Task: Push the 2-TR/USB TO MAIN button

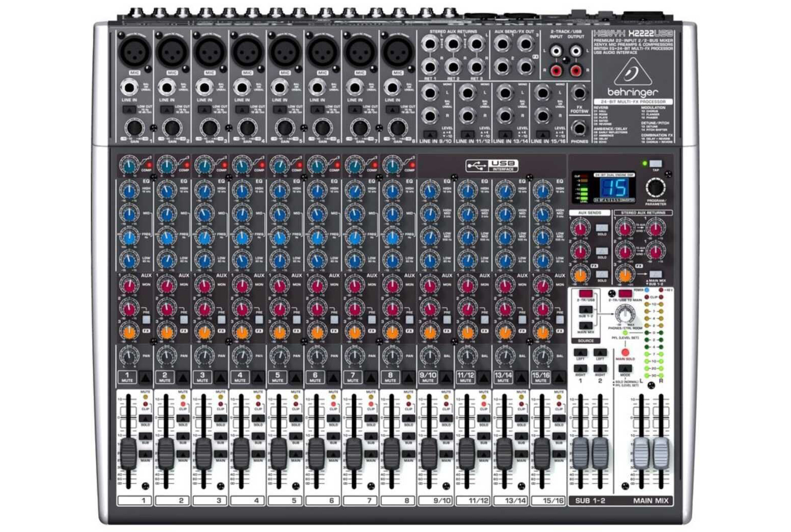Action: (626, 294)
